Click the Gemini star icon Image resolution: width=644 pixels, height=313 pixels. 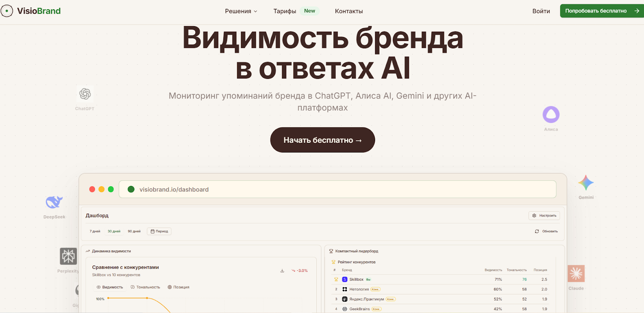pyautogui.click(x=586, y=183)
